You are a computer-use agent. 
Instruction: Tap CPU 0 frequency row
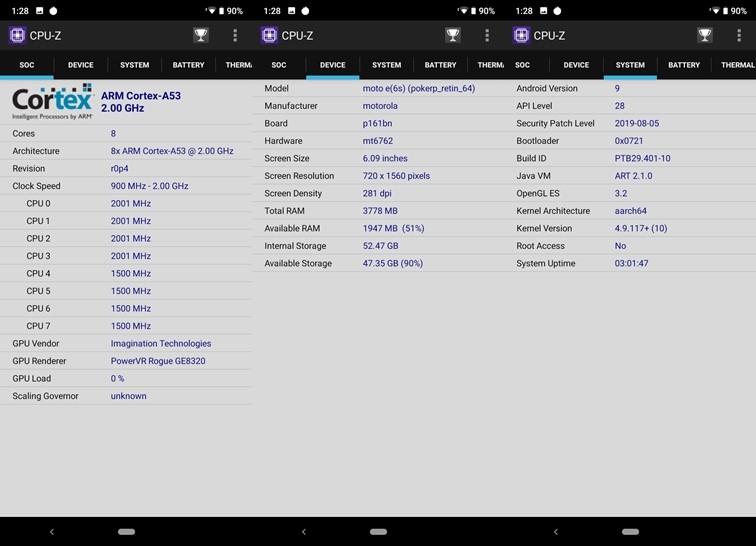point(126,204)
